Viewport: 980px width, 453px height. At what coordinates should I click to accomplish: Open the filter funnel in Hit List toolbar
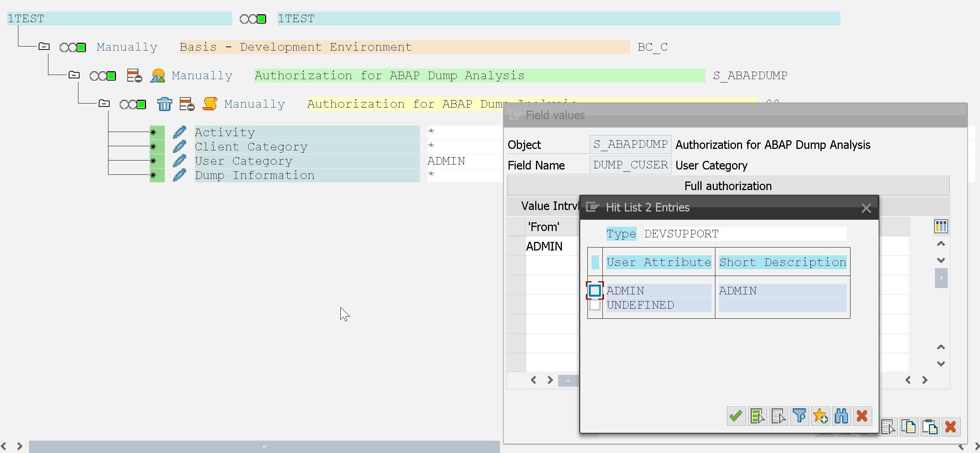point(799,416)
